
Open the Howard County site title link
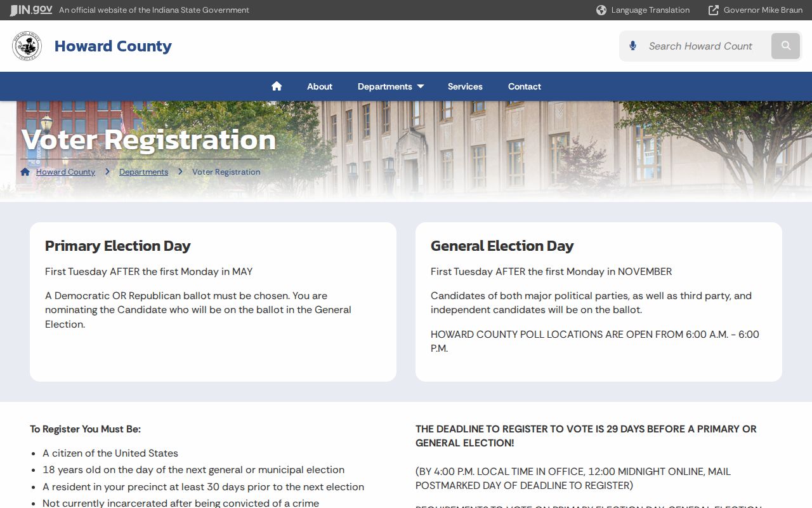tap(113, 46)
